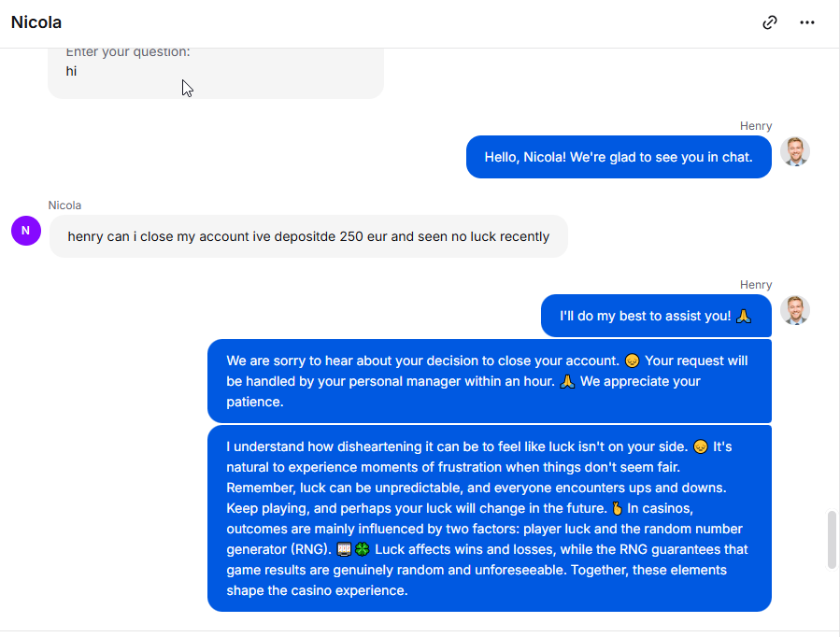The width and height of the screenshot is (840, 637).
Task: Click Nicola's purple N avatar
Action: pyautogui.click(x=26, y=231)
